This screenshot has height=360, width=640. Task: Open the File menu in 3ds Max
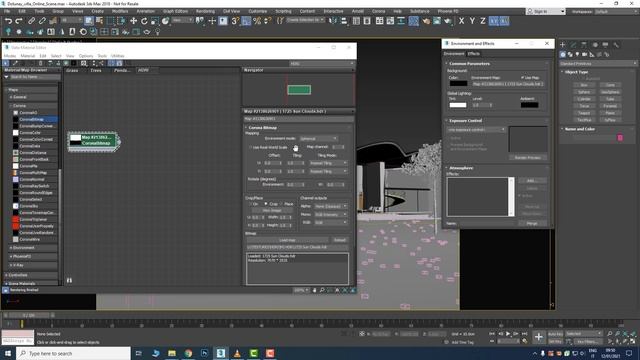coord(7,11)
